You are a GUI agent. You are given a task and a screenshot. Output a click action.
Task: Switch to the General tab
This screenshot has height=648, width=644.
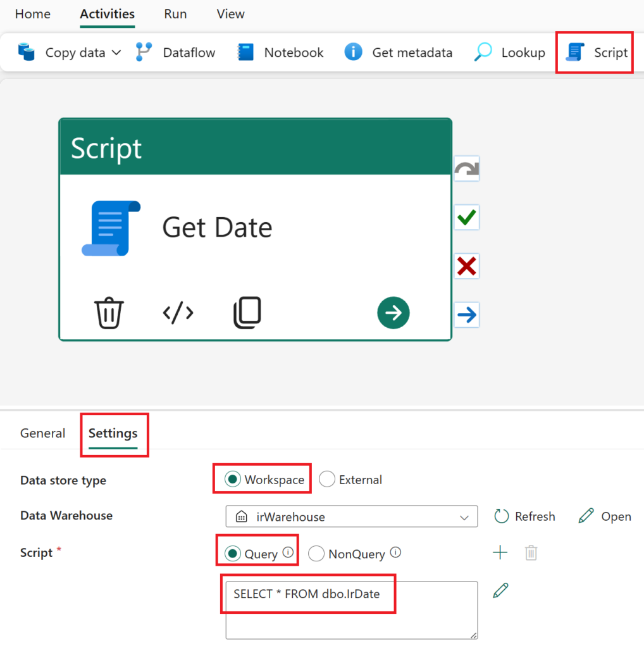42,433
